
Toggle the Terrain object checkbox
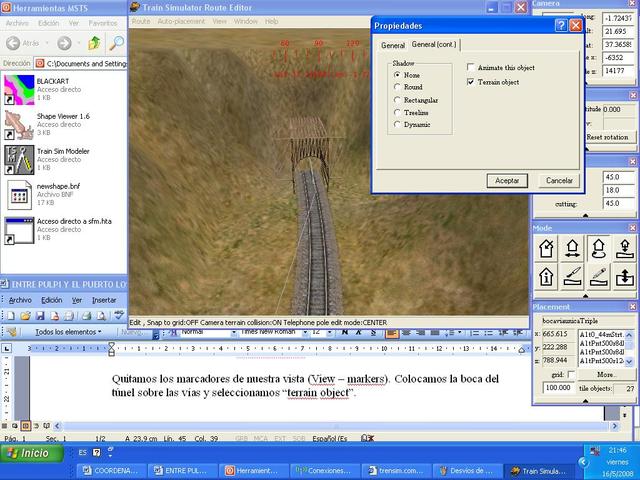point(471,82)
